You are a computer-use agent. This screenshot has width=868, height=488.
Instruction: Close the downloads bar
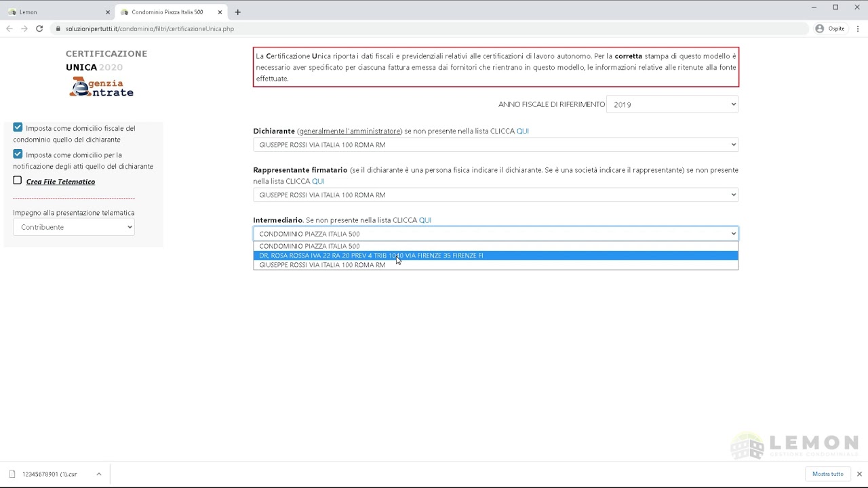click(x=859, y=474)
